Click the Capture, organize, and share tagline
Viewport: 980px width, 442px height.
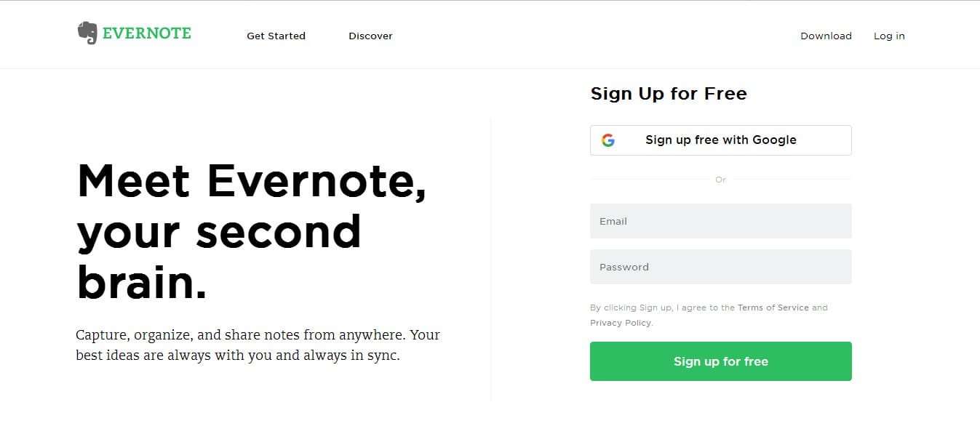[x=258, y=345]
